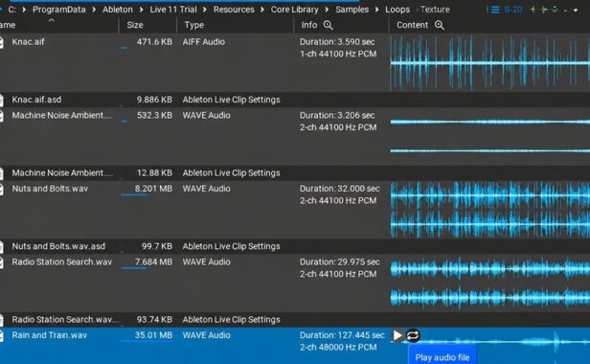Open Resources folder from breadcrumb
Screen dimensions: 590x364
tap(234, 10)
